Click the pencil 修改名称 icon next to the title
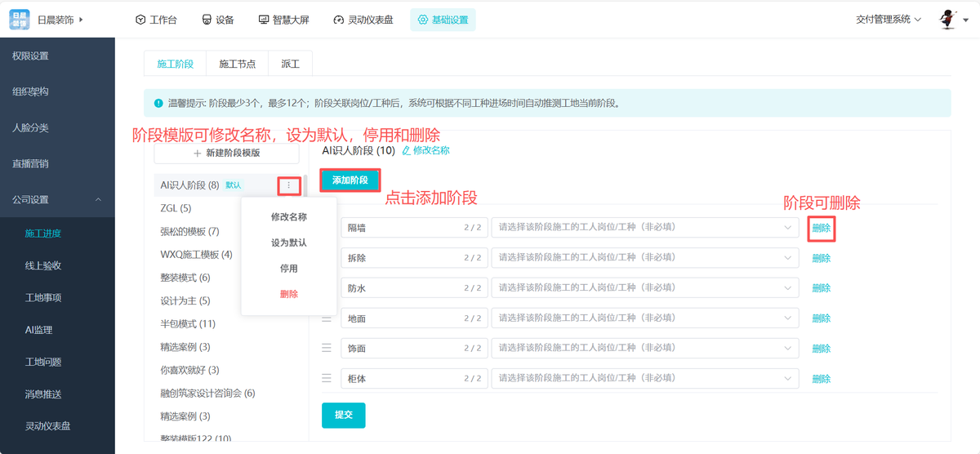 407,150
